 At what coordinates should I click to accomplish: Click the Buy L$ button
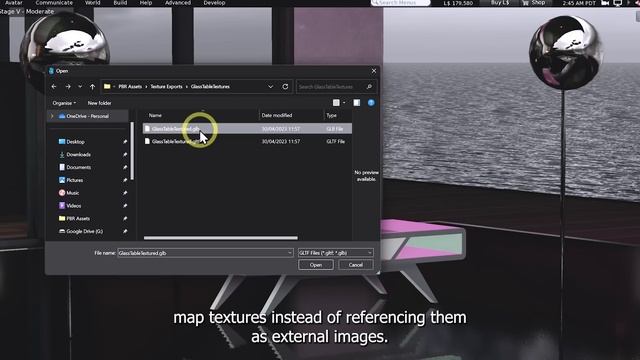point(499,2)
